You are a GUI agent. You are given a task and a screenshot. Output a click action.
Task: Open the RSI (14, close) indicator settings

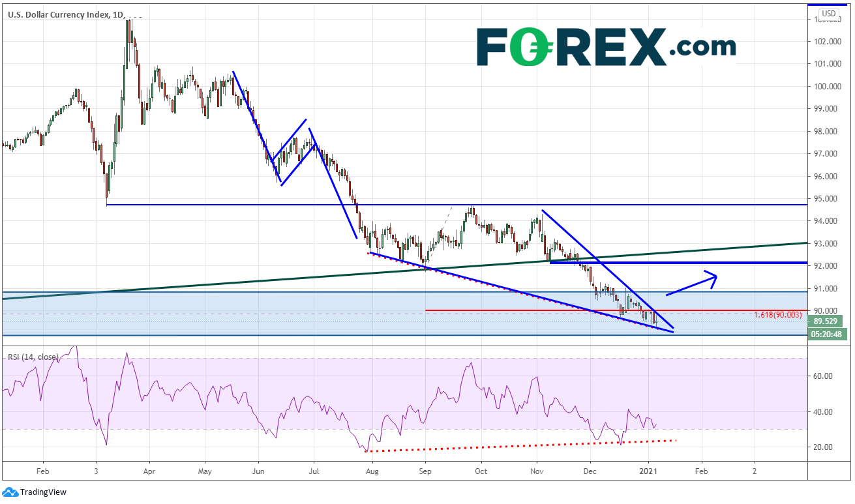pos(33,357)
